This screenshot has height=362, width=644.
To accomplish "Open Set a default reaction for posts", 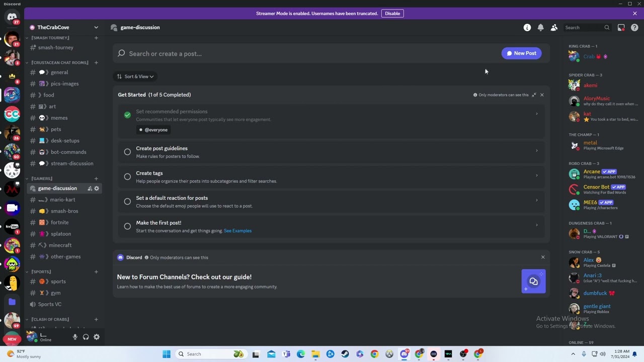I will (331, 202).
